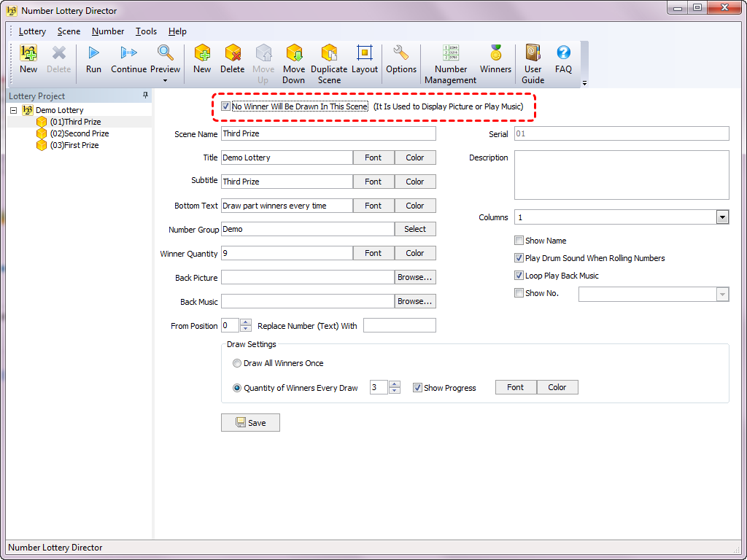747x560 pixels.
Task: Open the Tools menu
Action: 146,31
